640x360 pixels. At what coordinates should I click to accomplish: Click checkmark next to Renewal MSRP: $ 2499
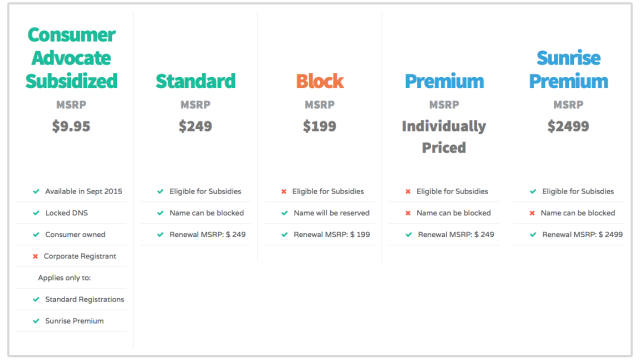pos(533,235)
